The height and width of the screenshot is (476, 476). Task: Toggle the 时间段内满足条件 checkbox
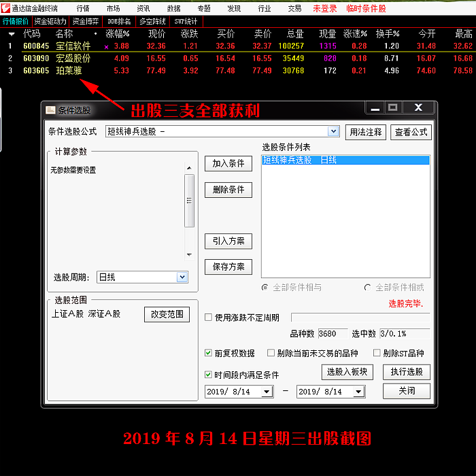tap(208, 375)
